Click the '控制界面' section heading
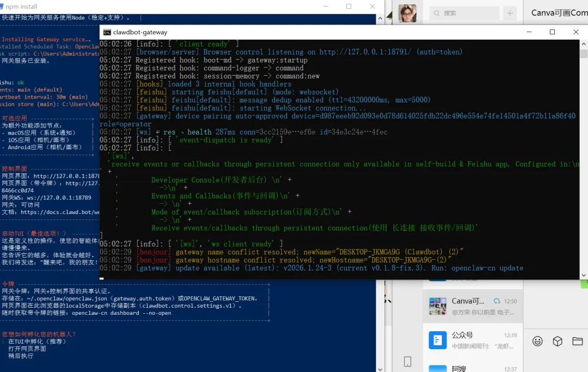The height and width of the screenshot is (372, 588). 14,169
